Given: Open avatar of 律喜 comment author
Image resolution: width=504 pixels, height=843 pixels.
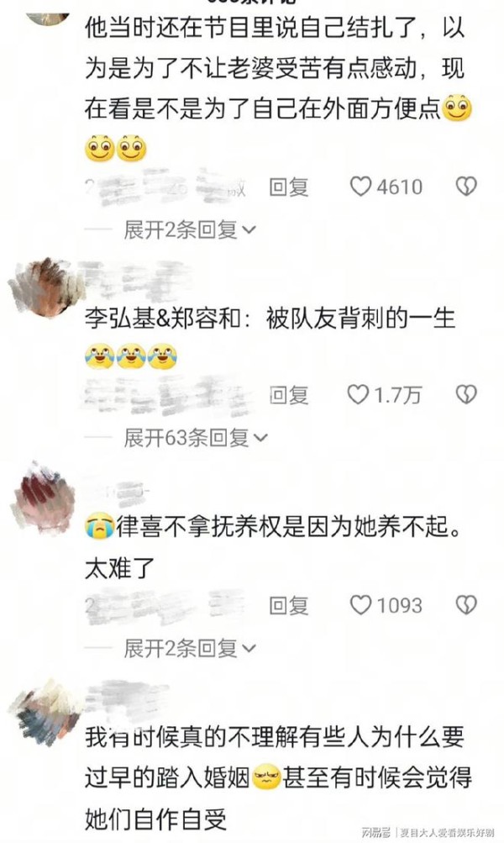Looking at the screenshot, I should pos(43,496).
